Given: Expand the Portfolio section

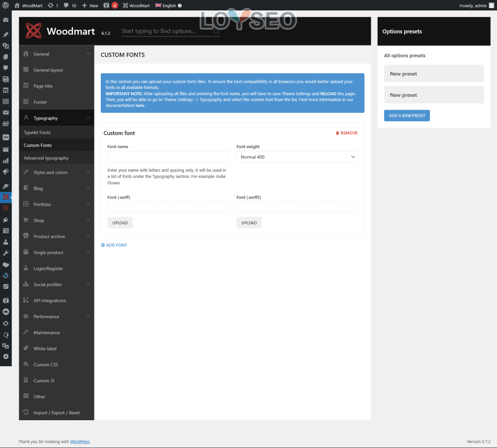Looking at the screenshot, I should [x=57, y=204].
